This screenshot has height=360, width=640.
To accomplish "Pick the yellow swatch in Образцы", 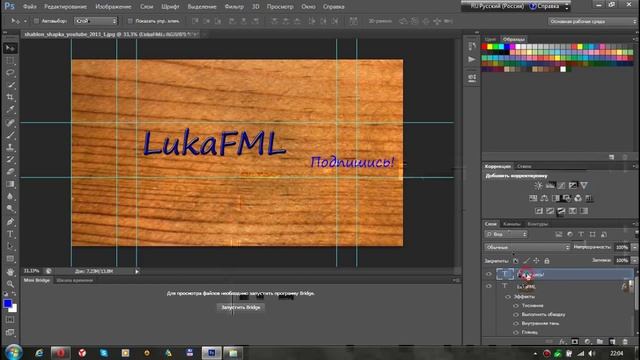I will click(x=490, y=47).
